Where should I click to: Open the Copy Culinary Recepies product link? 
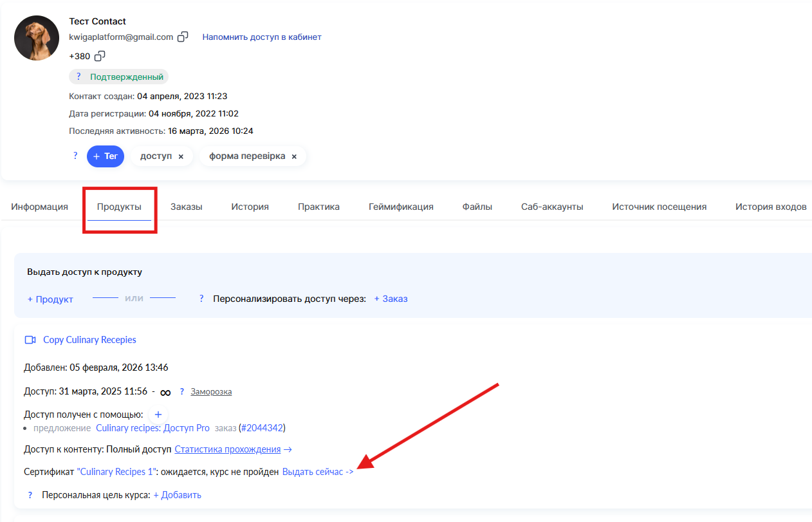(x=89, y=340)
